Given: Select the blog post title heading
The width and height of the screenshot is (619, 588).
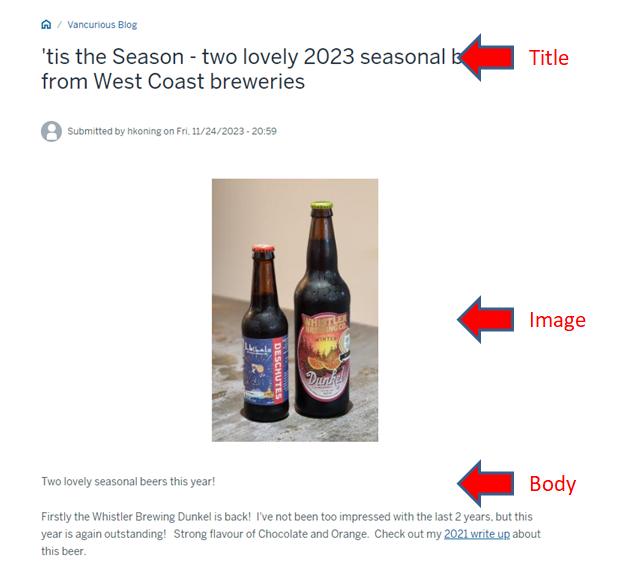Looking at the screenshot, I should pos(253,69).
